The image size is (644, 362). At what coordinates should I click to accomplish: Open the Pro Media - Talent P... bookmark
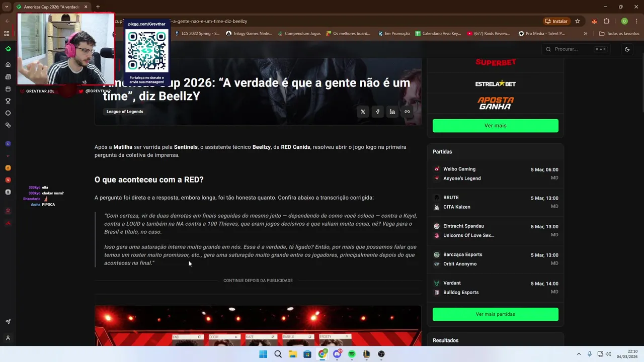click(542, 34)
